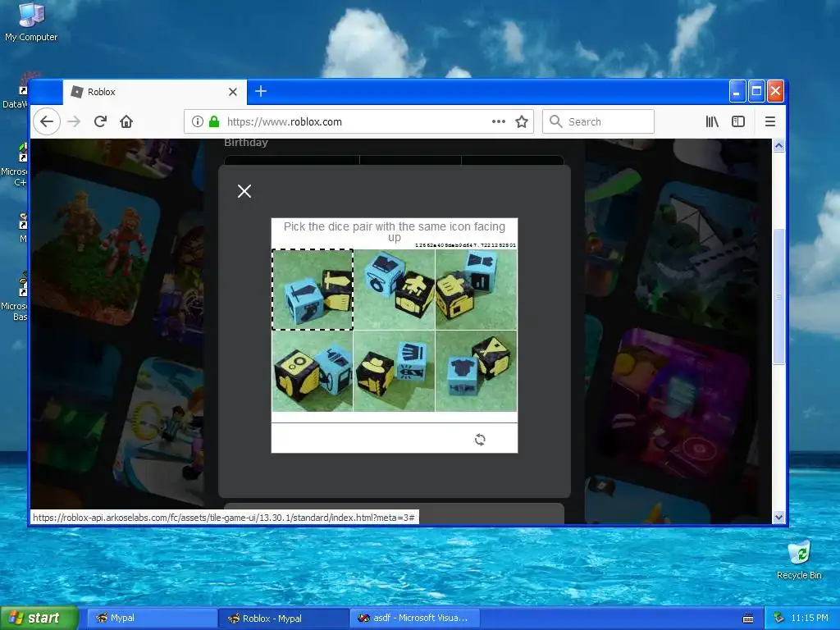Open the Library toolbar icon
This screenshot has width=840, height=630.
click(x=712, y=121)
